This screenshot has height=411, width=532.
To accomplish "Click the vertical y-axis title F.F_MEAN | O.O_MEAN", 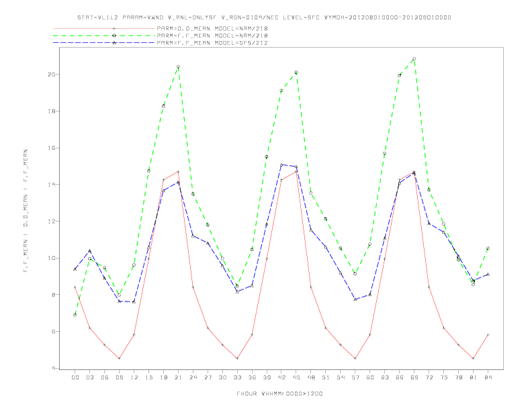I will (26, 211).
